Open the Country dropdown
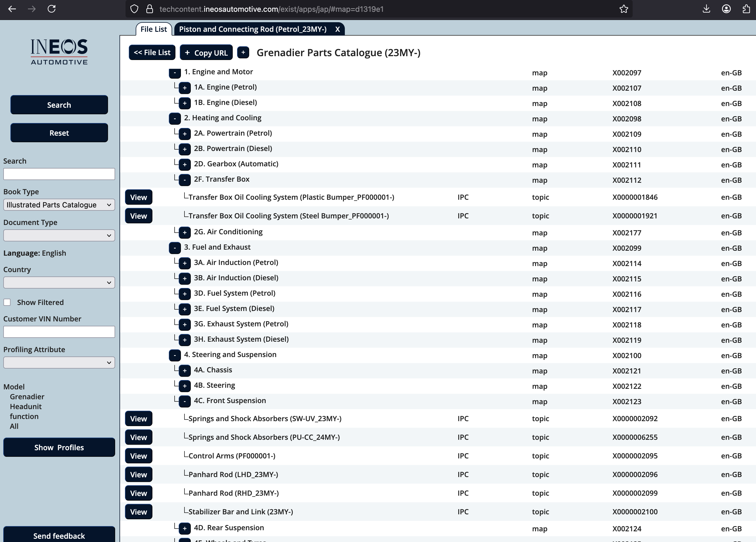This screenshot has height=542, width=756. pyautogui.click(x=59, y=283)
